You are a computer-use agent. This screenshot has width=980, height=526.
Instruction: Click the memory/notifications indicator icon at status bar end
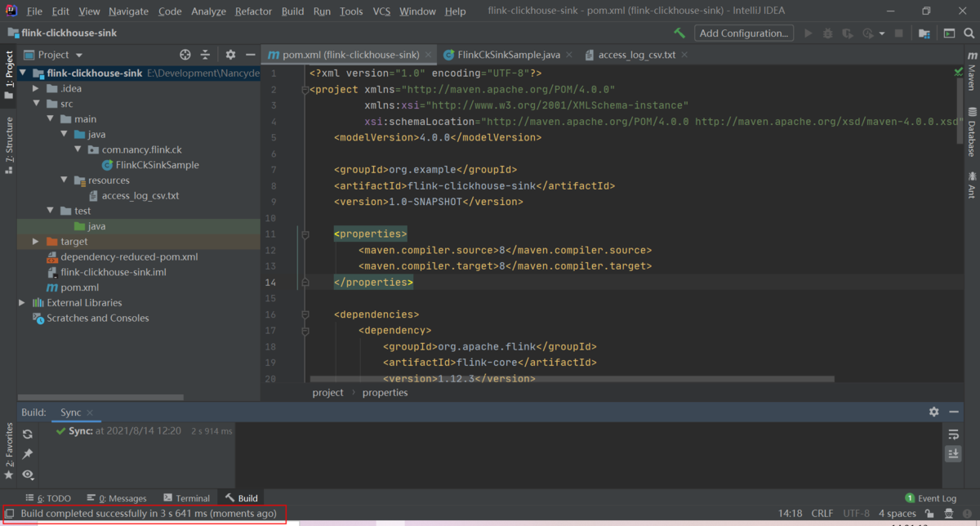coord(967,514)
